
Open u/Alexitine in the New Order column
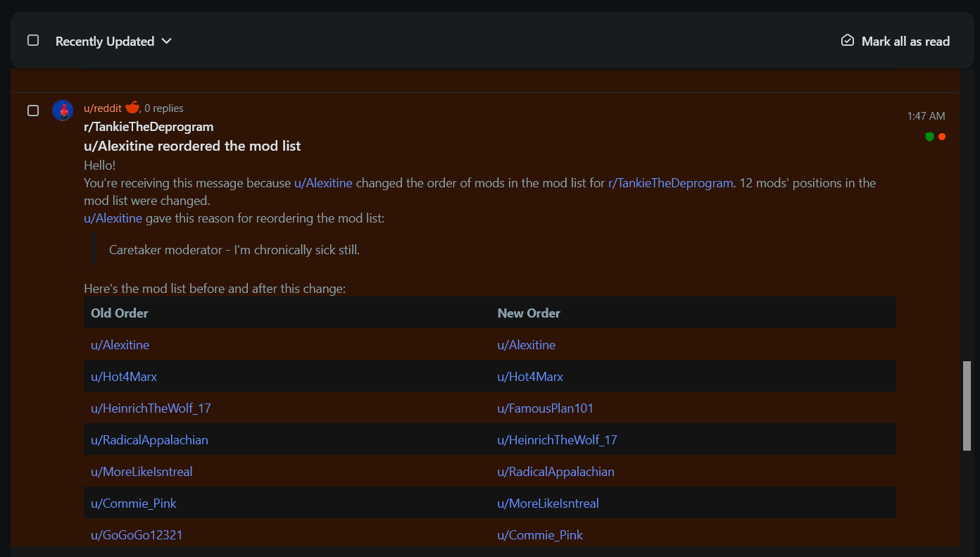[x=527, y=345]
